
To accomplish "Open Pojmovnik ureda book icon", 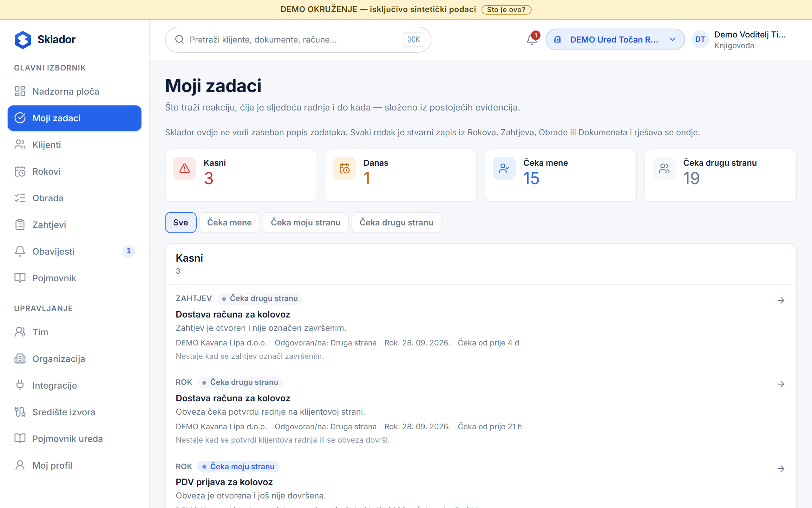I will pyautogui.click(x=20, y=438).
